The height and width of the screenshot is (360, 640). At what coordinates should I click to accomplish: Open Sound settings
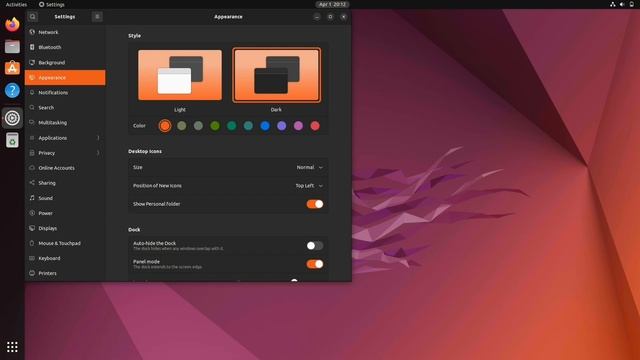[x=65, y=198]
